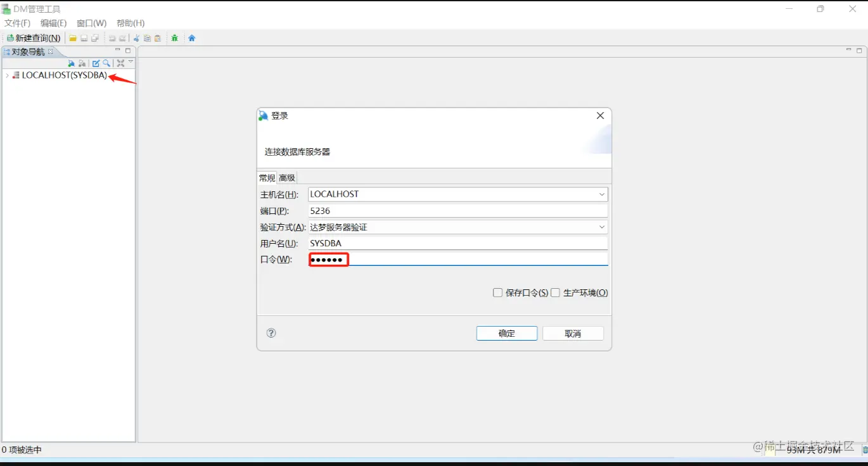Enable the 保存口令(S) checkbox
This screenshot has width=868, height=466.
[498, 293]
